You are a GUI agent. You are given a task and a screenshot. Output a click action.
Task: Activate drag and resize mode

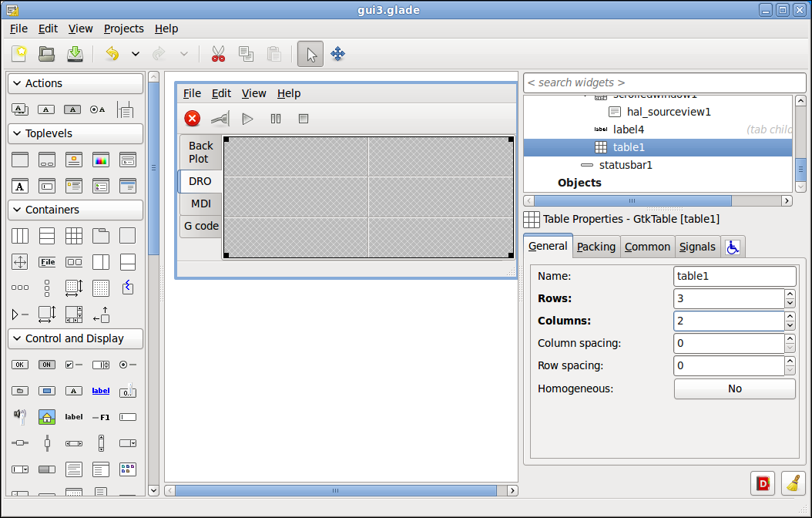point(337,53)
